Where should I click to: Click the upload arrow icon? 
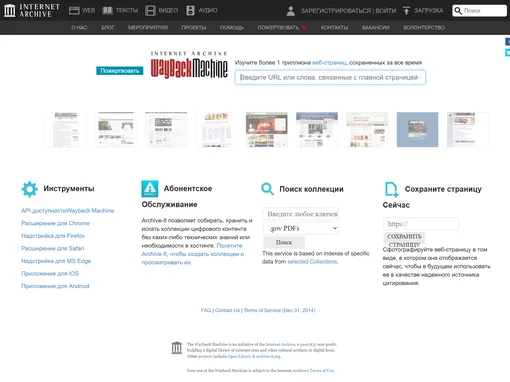(406, 11)
